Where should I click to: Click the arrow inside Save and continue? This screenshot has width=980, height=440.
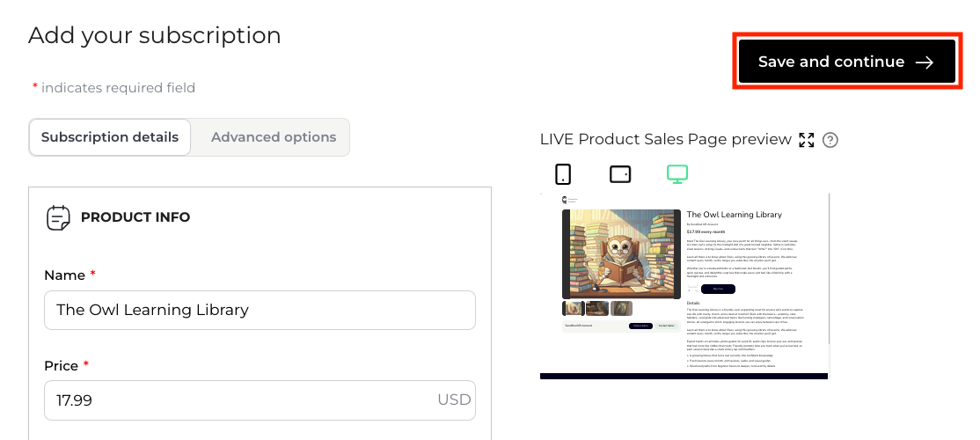coord(925,62)
